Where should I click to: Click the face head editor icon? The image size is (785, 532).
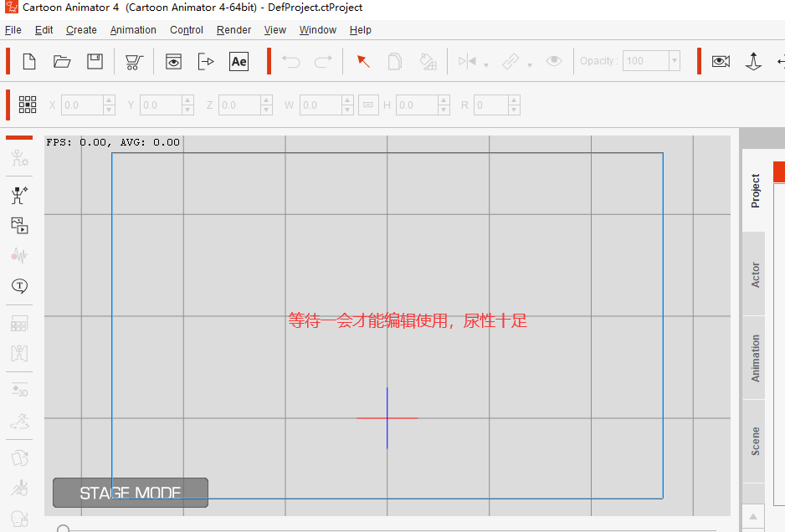(19, 519)
